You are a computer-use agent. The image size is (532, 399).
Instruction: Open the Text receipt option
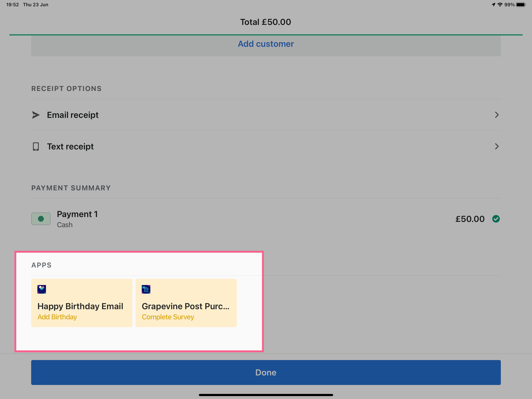[x=70, y=147]
